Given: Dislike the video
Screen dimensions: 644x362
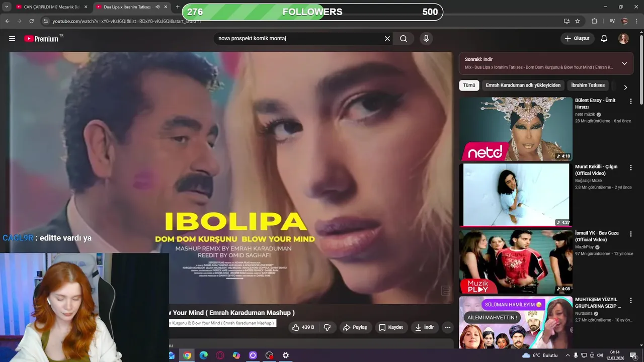Looking at the screenshot, I should (327, 327).
